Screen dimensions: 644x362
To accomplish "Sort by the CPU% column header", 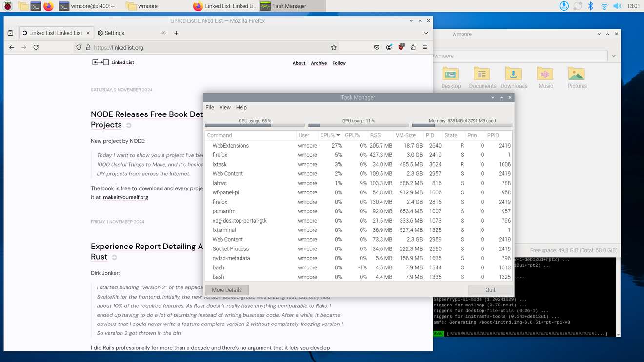I will click(330, 135).
